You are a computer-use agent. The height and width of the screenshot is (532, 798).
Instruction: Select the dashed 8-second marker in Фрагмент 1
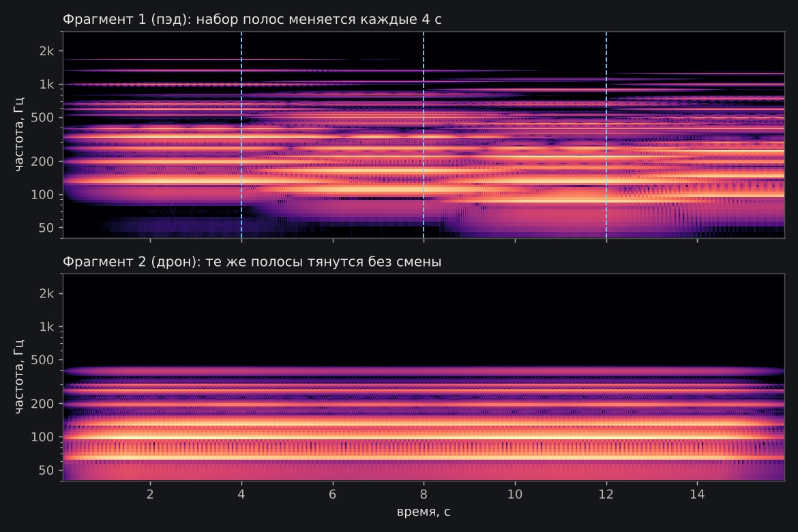pyautogui.click(x=424, y=135)
